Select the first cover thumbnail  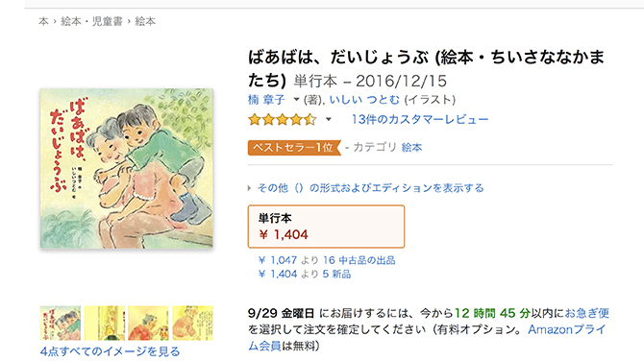click(61, 323)
